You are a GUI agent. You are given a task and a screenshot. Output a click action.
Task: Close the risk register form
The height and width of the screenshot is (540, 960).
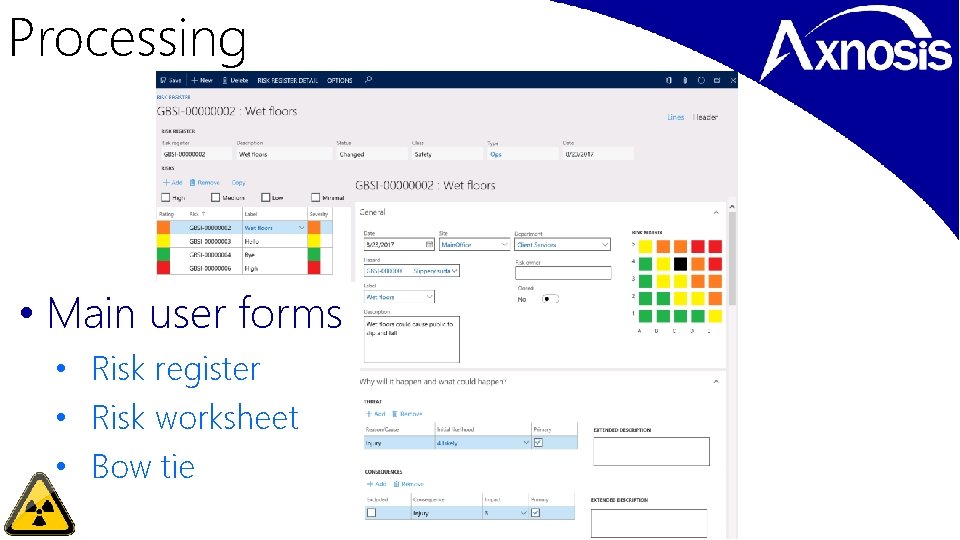point(733,80)
